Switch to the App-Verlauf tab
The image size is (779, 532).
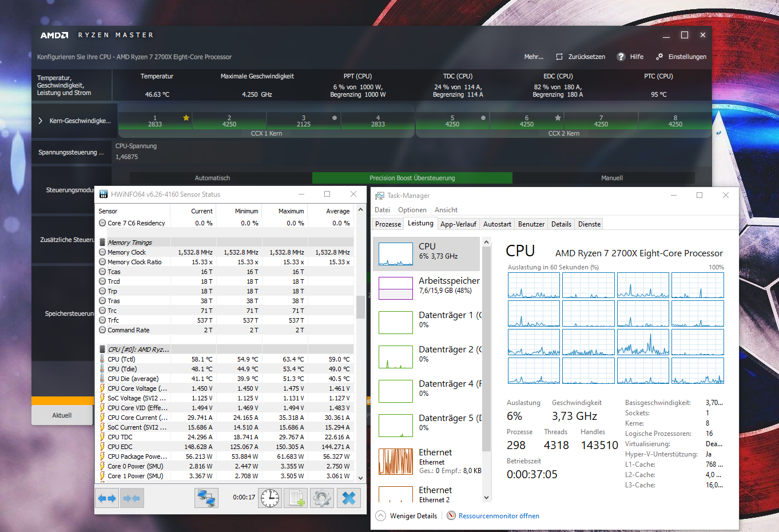pos(458,224)
